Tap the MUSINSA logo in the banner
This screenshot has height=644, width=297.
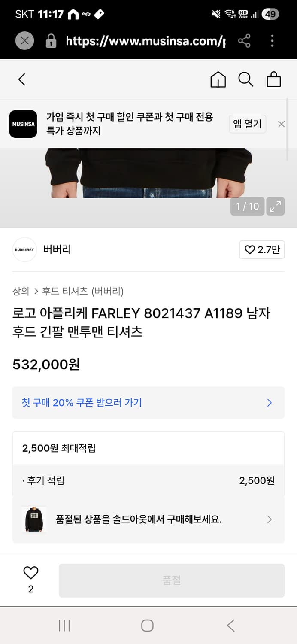coord(23,124)
